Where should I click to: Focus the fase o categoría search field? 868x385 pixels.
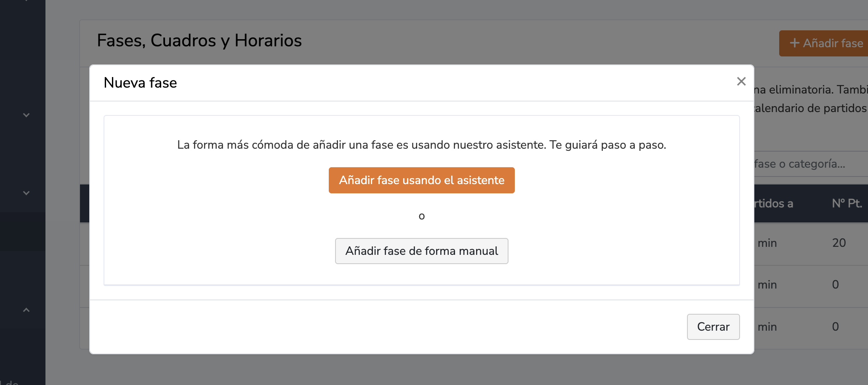808,164
